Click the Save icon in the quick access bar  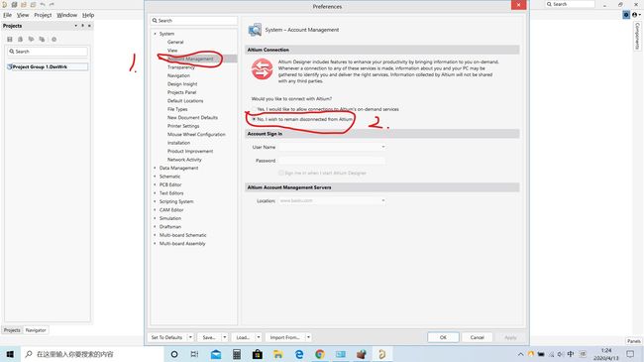[x=14, y=5]
